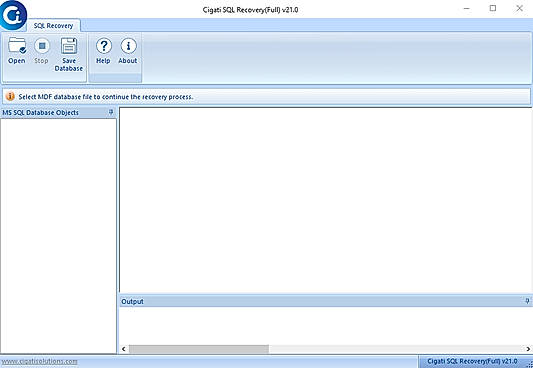Click 'Select MDF database file' message text
The height and width of the screenshot is (368, 533).
(106, 97)
